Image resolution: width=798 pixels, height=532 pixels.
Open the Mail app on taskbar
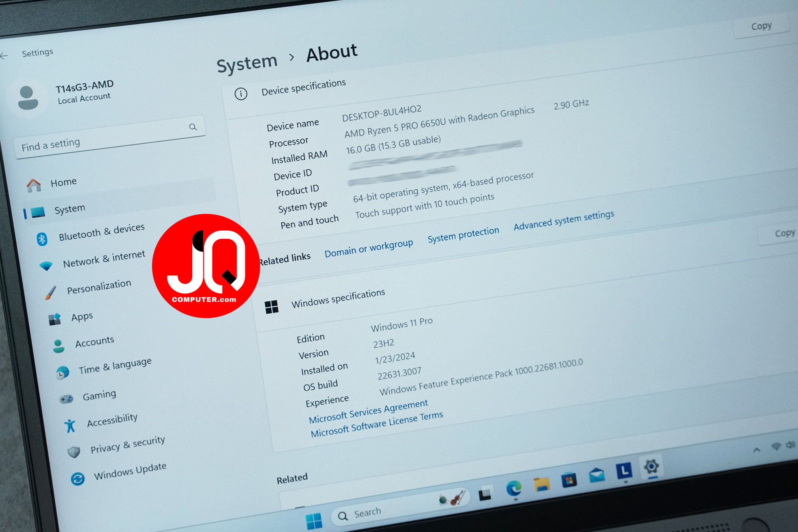coord(597,475)
